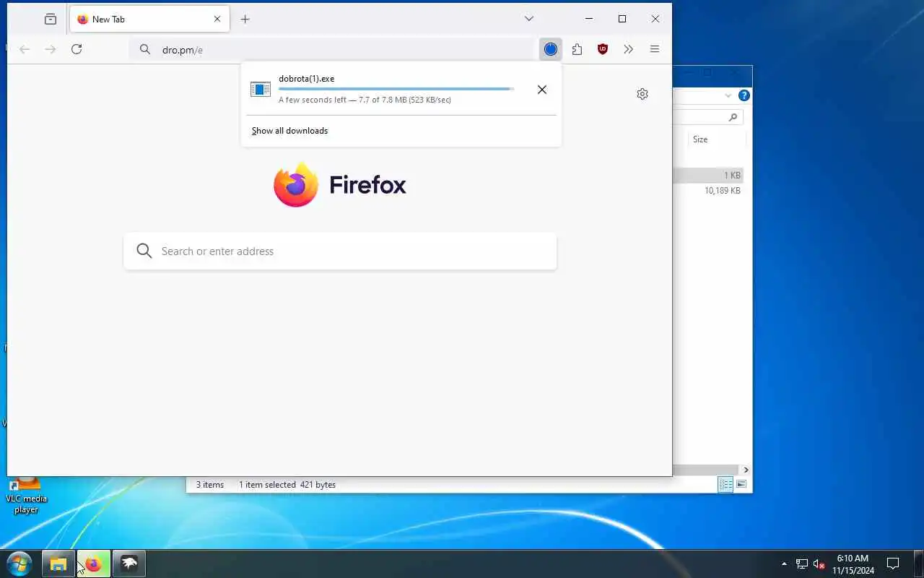Image resolution: width=924 pixels, height=578 pixels.
Task: Toggle the downloads panel button
Action: click(551, 49)
